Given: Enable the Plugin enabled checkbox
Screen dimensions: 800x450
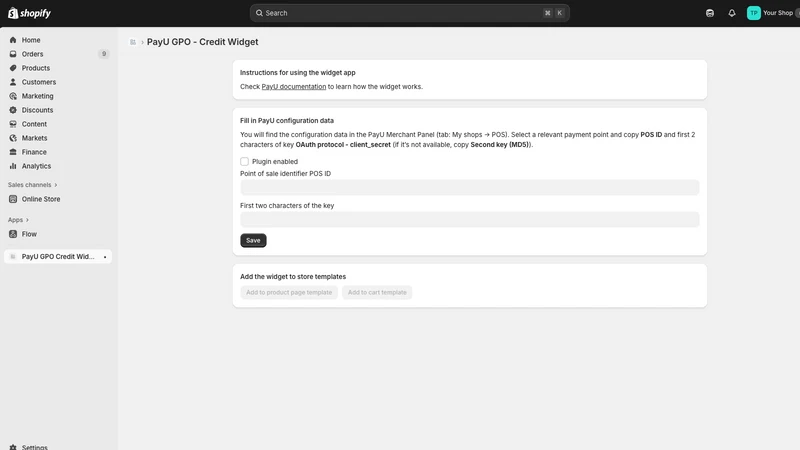Looking at the screenshot, I should point(244,161).
